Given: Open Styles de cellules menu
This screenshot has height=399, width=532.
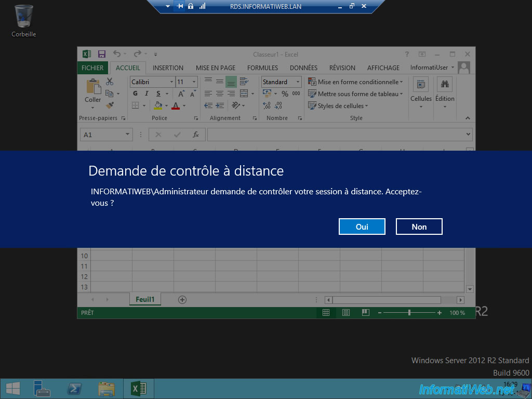Looking at the screenshot, I should pos(338,106).
